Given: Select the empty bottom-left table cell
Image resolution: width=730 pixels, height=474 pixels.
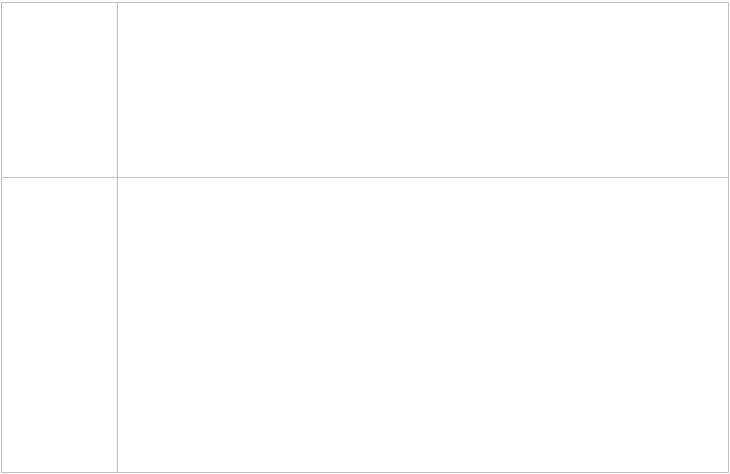Looking at the screenshot, I should tap(60, 325).
